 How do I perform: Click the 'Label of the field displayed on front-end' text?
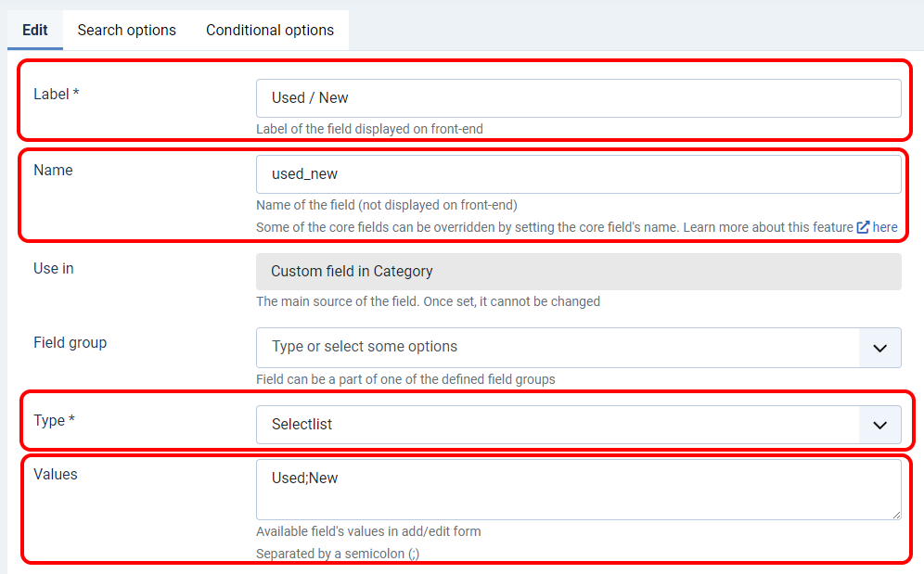click(x=369, y=129)
